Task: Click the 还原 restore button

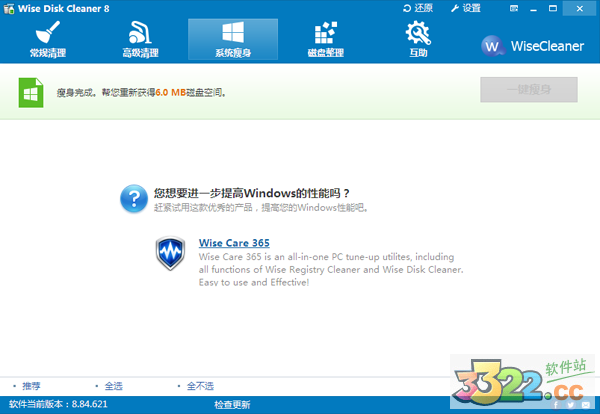Action: pyautogui.click(x=418, y=8)
